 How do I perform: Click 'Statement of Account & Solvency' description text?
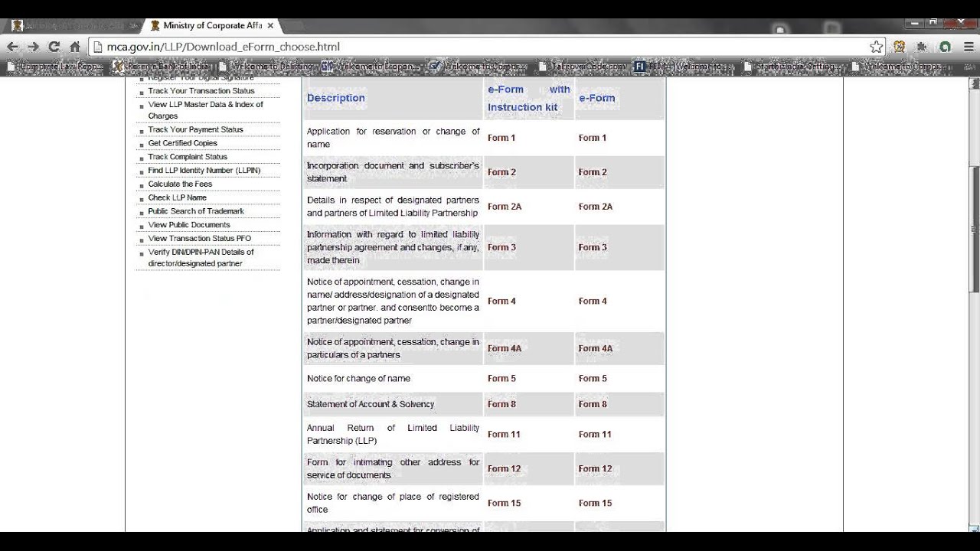[x=371, y=404]
